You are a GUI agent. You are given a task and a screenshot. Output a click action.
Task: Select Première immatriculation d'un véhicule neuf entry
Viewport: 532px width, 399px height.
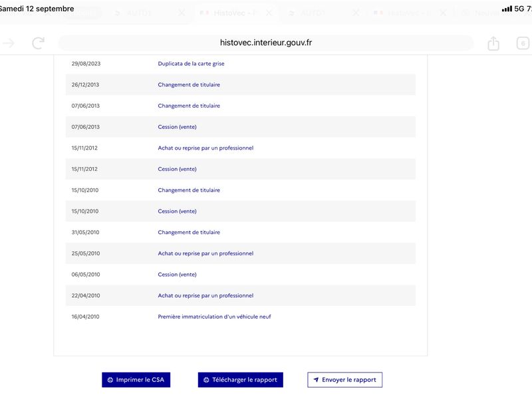click(214, 317)
